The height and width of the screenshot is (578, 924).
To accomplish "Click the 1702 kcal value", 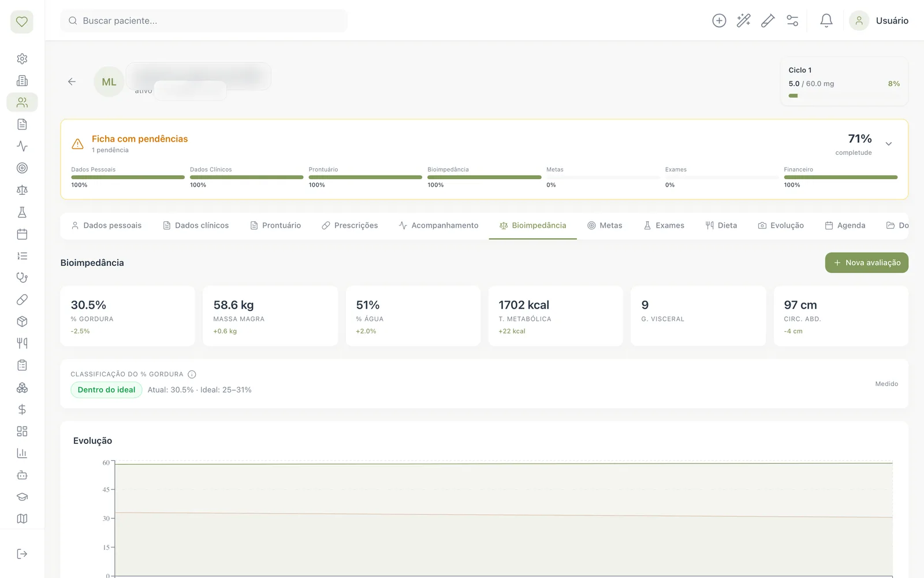I will tap(524, 305).
